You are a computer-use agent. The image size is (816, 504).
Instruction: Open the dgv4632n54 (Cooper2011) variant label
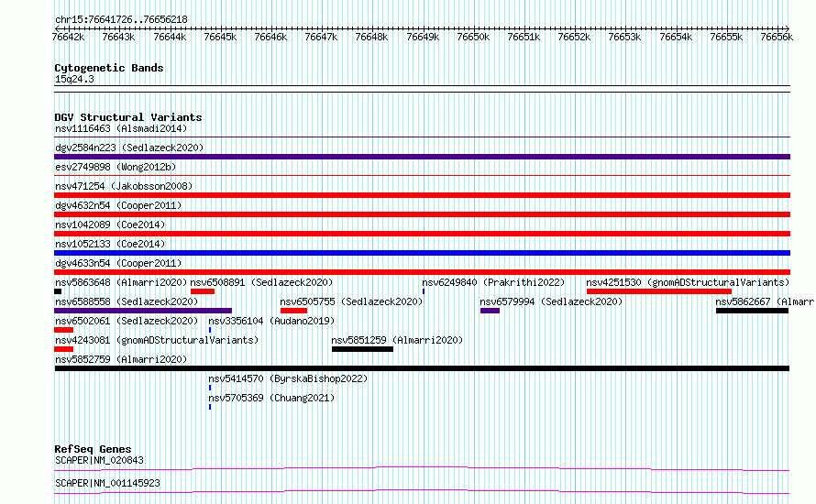pyautogui.click(x=118, y=205)
